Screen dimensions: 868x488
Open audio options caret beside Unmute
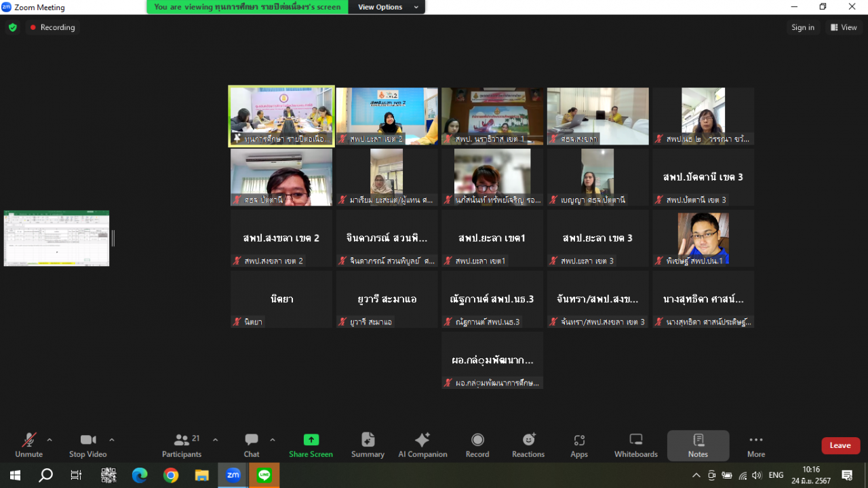[50, 439]
